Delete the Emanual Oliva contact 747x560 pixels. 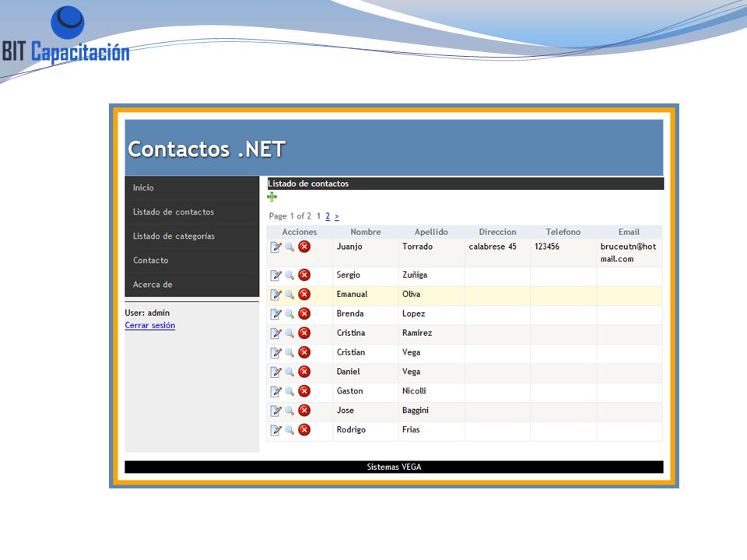(304, 294)
